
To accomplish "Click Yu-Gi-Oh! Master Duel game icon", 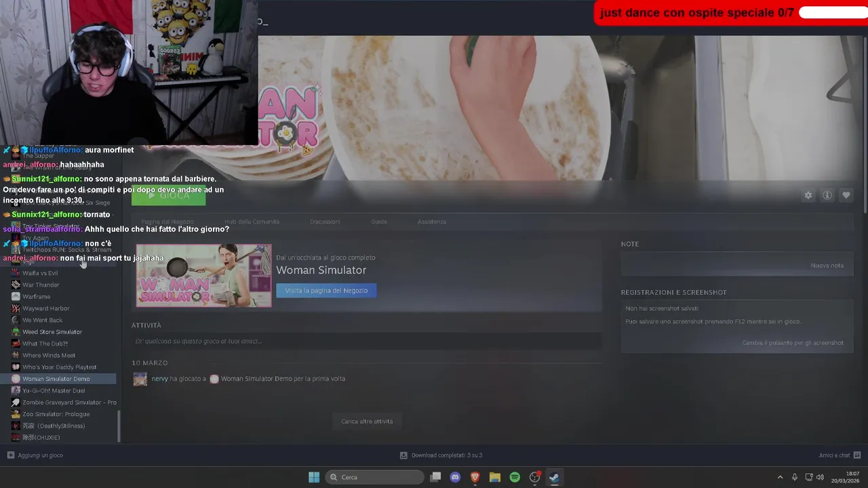I will [16, 390].
